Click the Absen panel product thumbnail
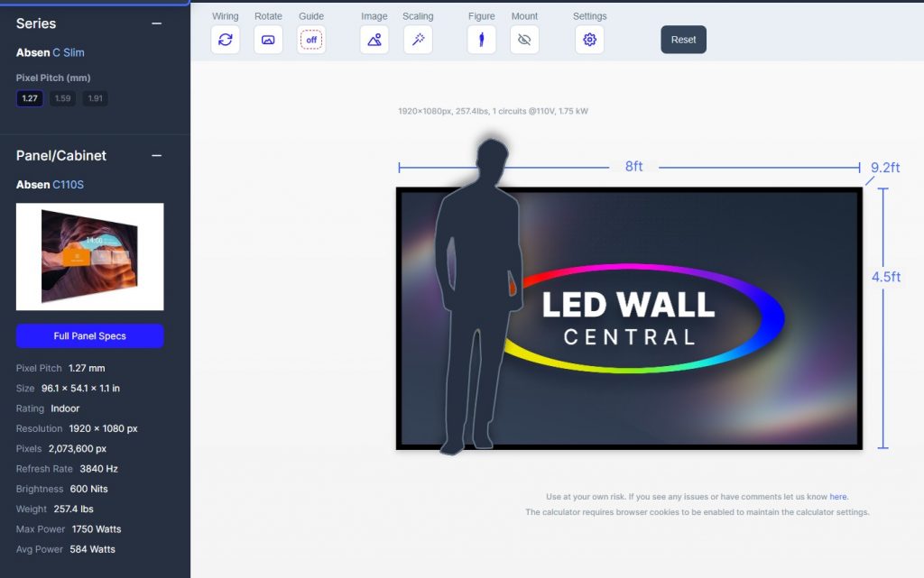 (x=89, y=257)
